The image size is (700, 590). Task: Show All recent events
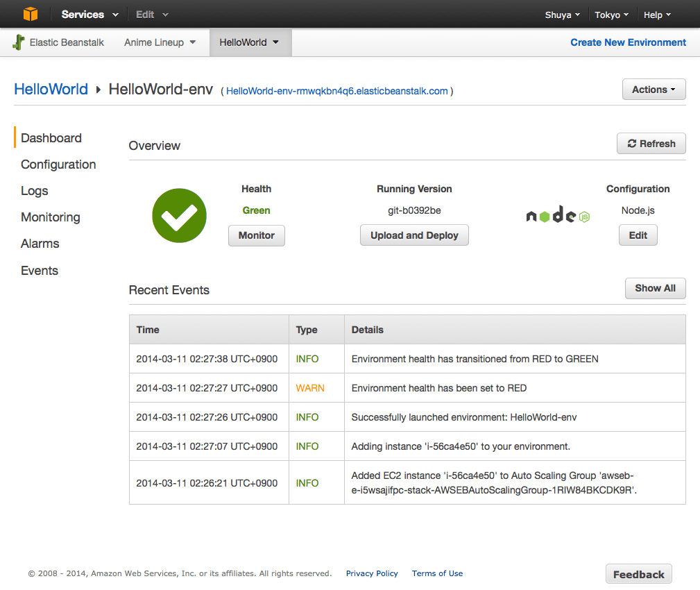click(x=655, y=288)
